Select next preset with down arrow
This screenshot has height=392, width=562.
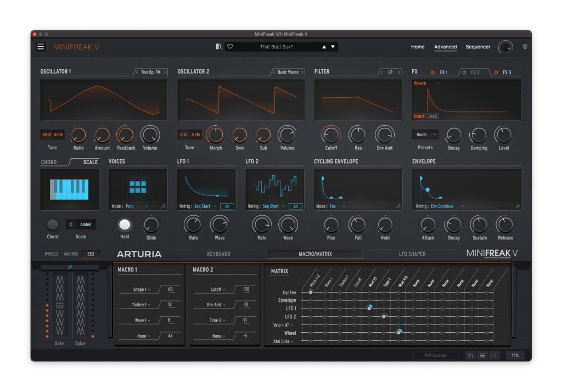coord(333,47)
